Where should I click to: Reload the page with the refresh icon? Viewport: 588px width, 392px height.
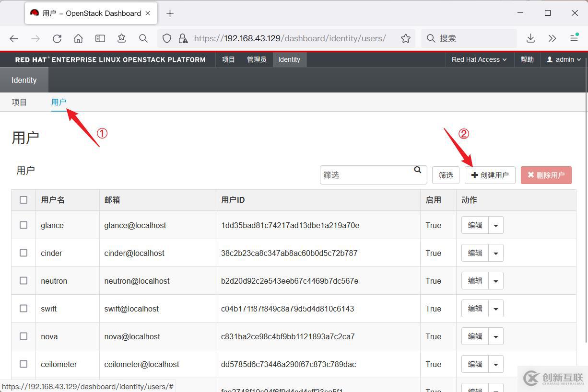[57, 38]
